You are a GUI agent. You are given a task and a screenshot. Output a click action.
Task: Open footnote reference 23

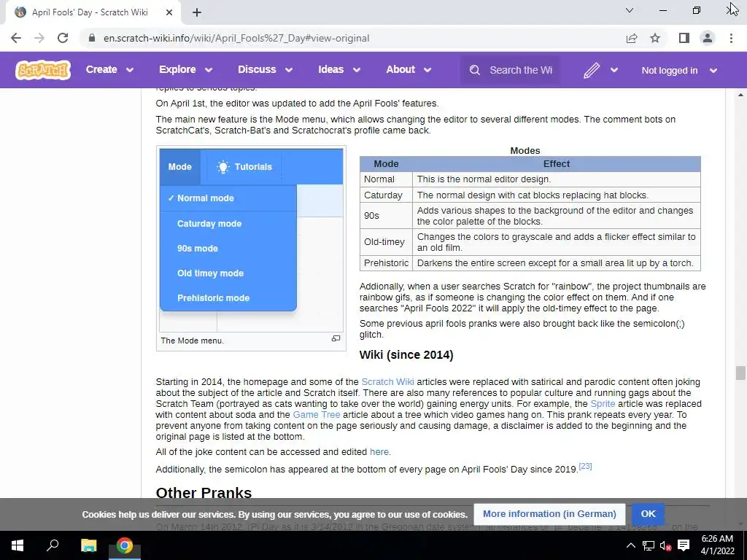click(x=585, y=466)
